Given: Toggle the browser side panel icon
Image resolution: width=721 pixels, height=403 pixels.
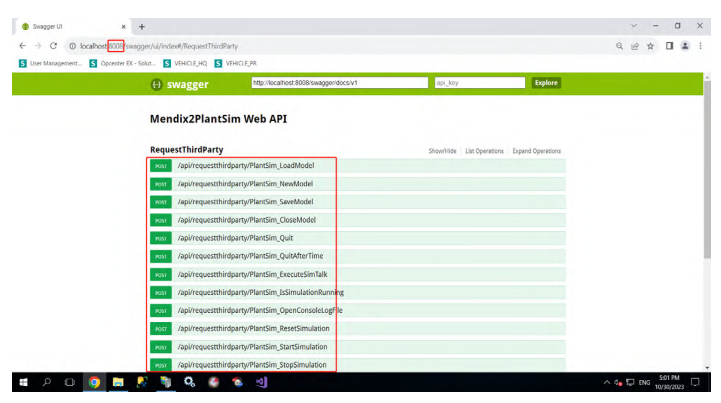Looking at the screenshot, I should coord(670,46).
